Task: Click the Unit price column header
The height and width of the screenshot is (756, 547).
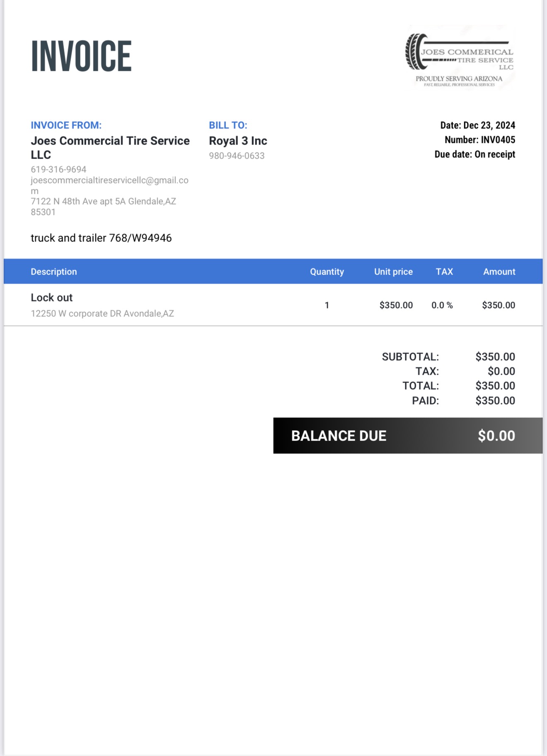Action: (x=393, y=272)
